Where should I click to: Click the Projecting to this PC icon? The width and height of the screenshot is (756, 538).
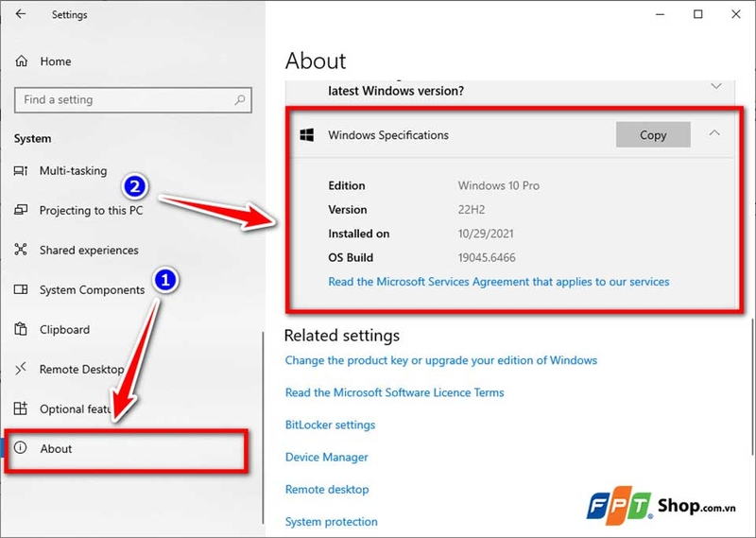coord(21,210)
